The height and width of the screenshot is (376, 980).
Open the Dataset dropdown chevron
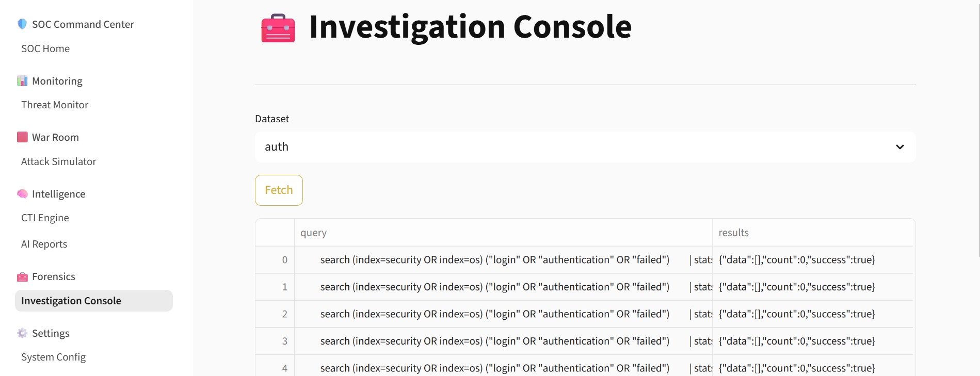click(x=899, y=147)
